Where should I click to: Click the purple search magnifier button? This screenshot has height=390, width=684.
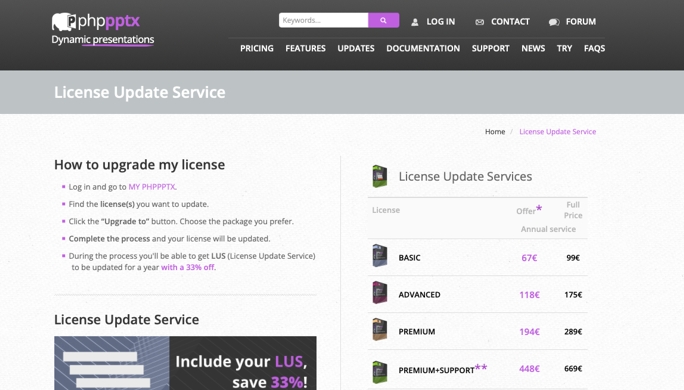pyautogui.click(x=383, y=20)
